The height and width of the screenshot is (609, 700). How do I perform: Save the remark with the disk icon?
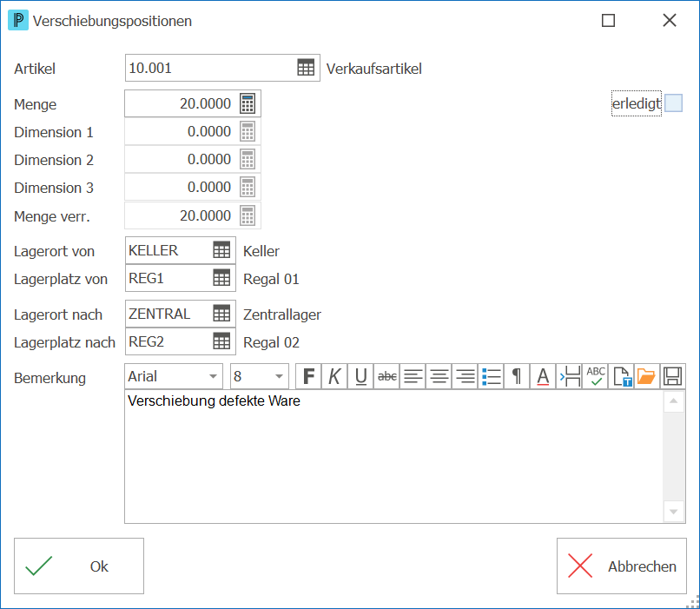coord(673,376)
